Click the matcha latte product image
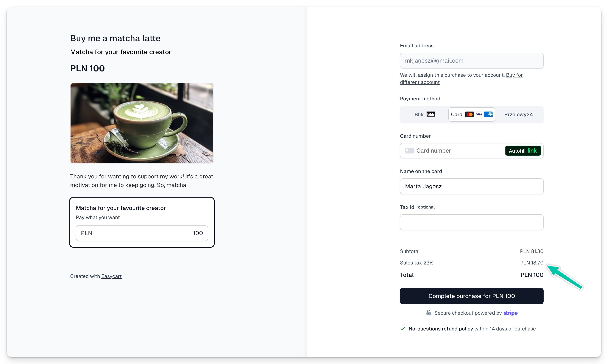 142,123
